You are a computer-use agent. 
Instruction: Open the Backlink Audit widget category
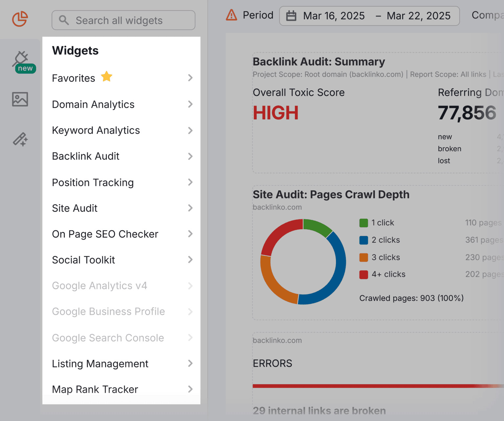click(86, 156)
